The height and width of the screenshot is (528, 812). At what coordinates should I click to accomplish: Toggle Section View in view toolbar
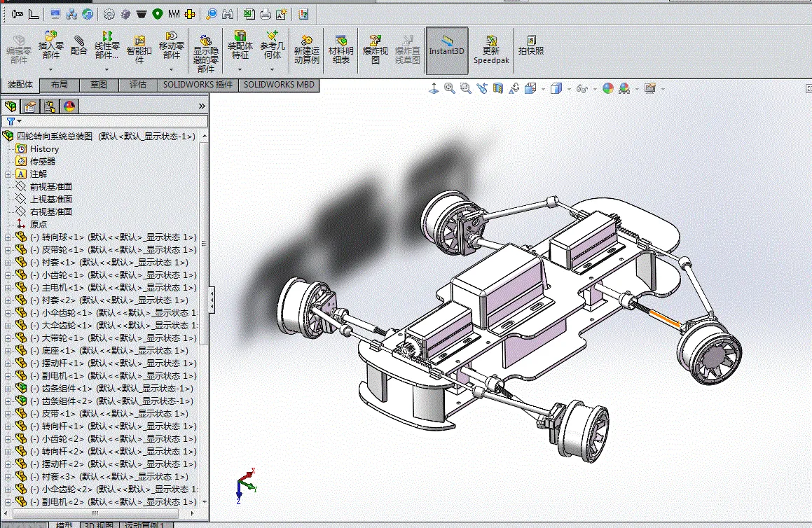click(497, 88)
